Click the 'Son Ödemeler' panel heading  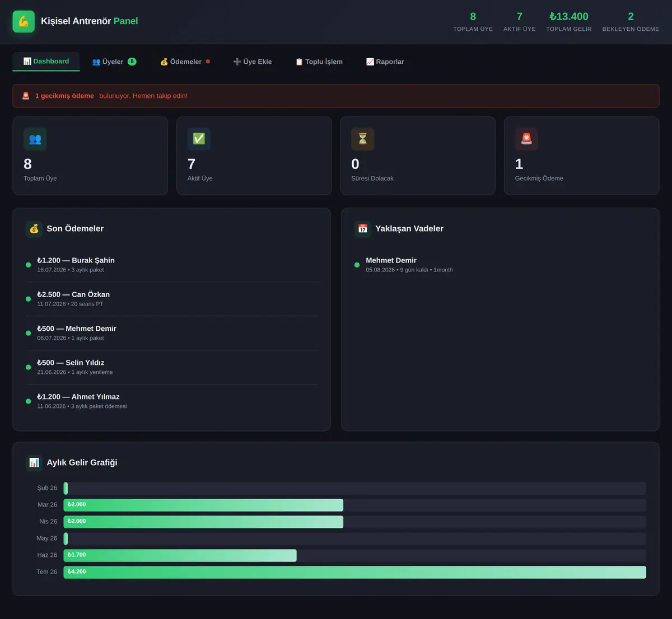point(75,229)
